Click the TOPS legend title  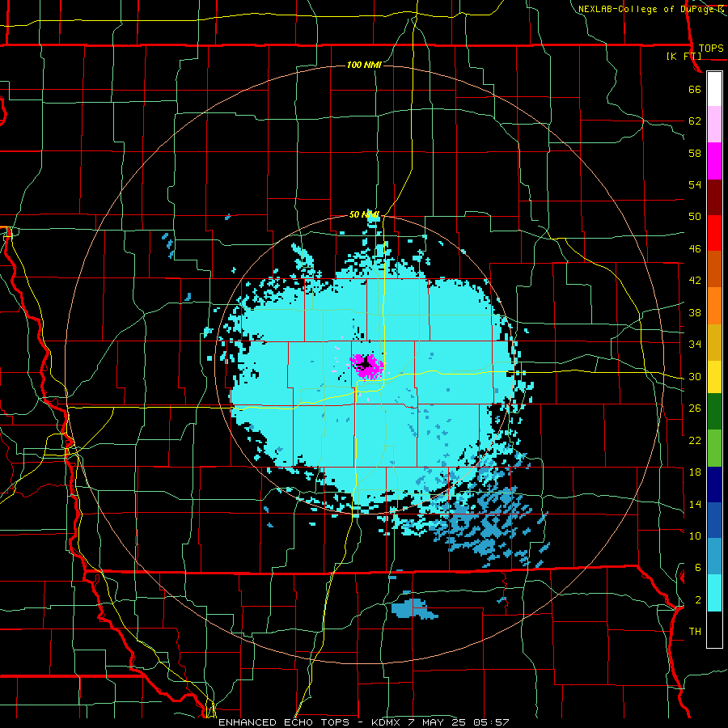(711, 49)
